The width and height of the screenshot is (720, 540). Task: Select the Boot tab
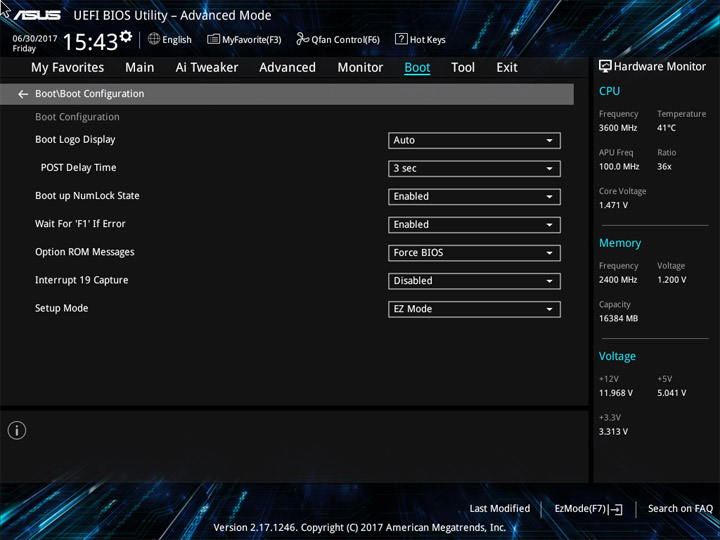417,68
